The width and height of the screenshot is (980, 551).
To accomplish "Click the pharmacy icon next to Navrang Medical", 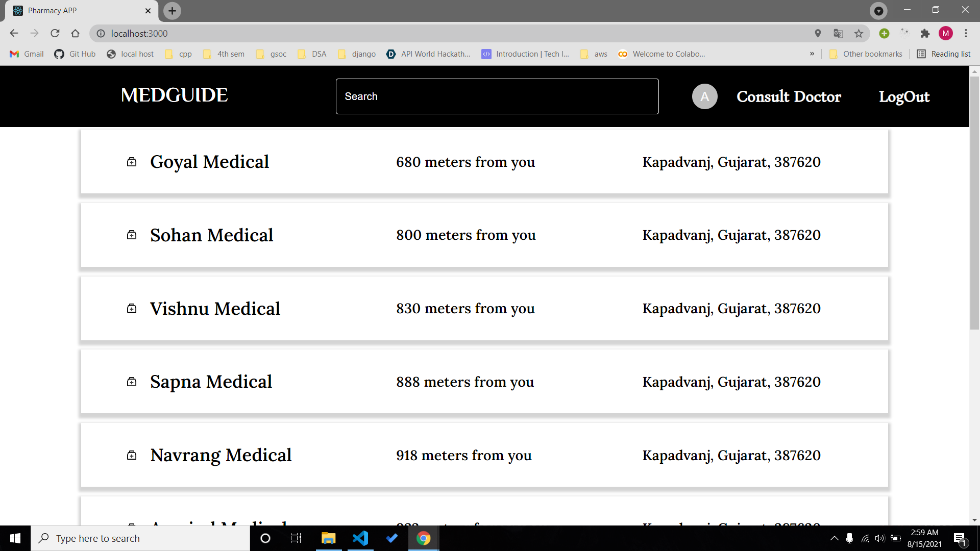I will coord(132,455).
